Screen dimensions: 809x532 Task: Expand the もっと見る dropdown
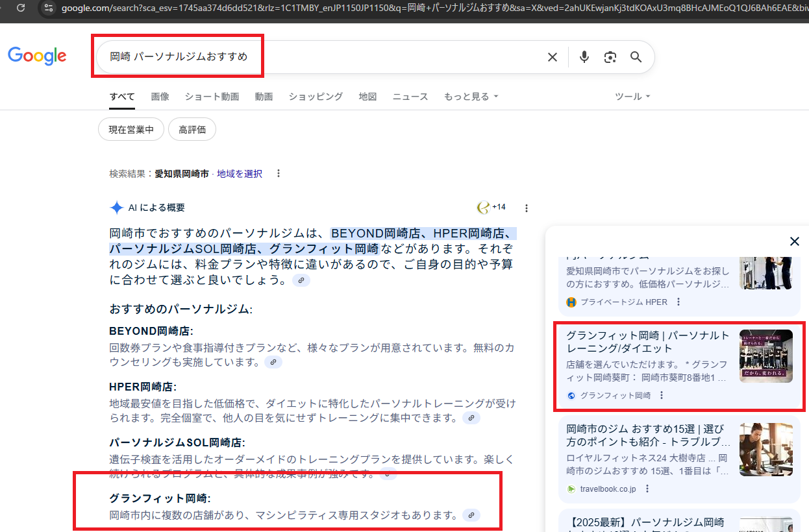pyautogui.click(x=471, y=97)
